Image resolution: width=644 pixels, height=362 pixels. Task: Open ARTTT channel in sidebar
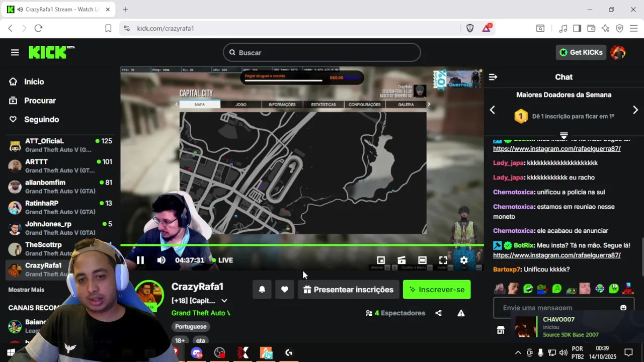click(60, 166)
